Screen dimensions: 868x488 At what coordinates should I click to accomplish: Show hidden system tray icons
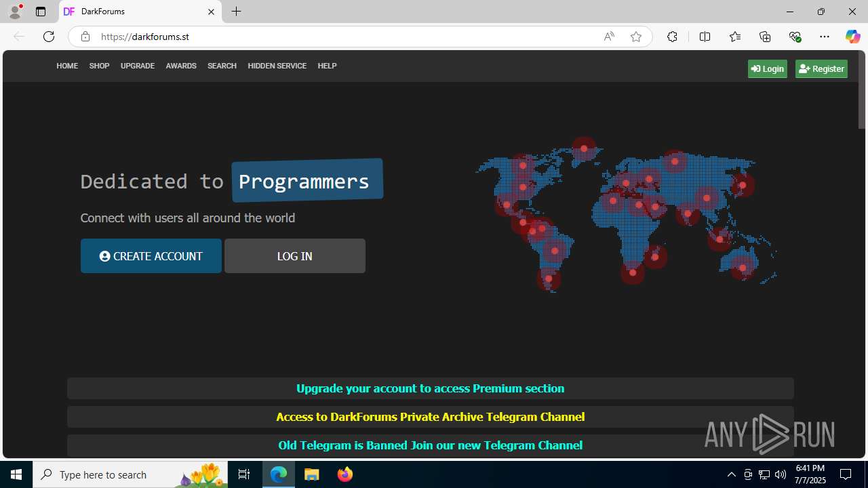coord(731,474)
